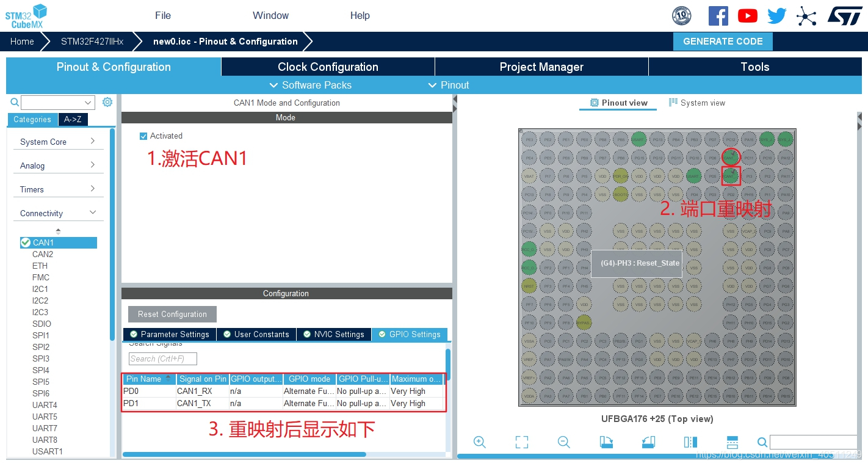Screen dimensions: 868x466
Task: Flip the chip view vertically
Action: (x=732, y=442)
